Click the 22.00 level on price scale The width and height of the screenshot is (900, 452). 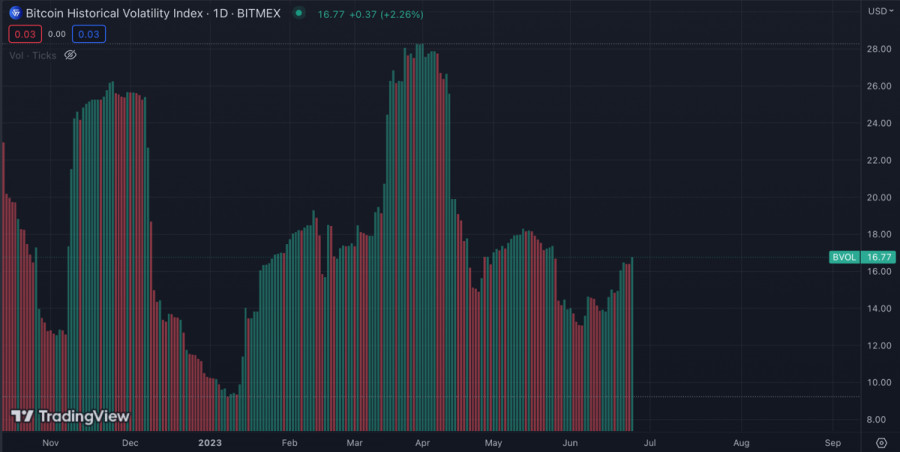(x=878, y=160)
